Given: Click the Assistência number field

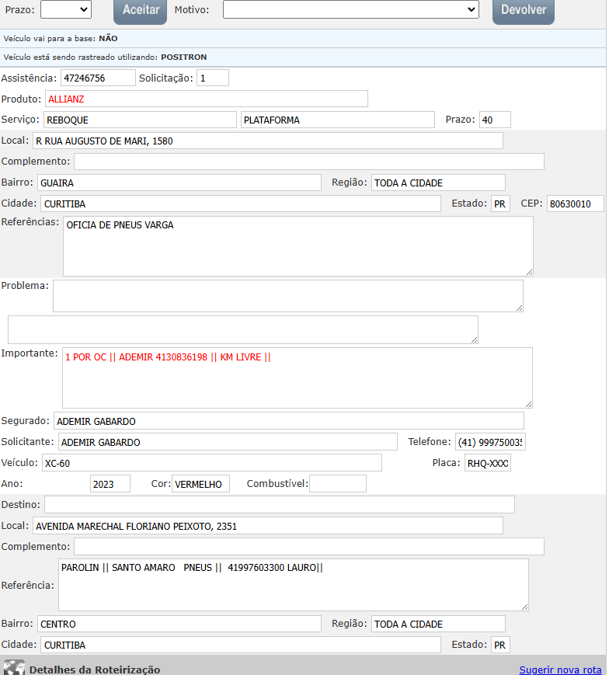Looking at the screenshot, I should coord(98,78).
